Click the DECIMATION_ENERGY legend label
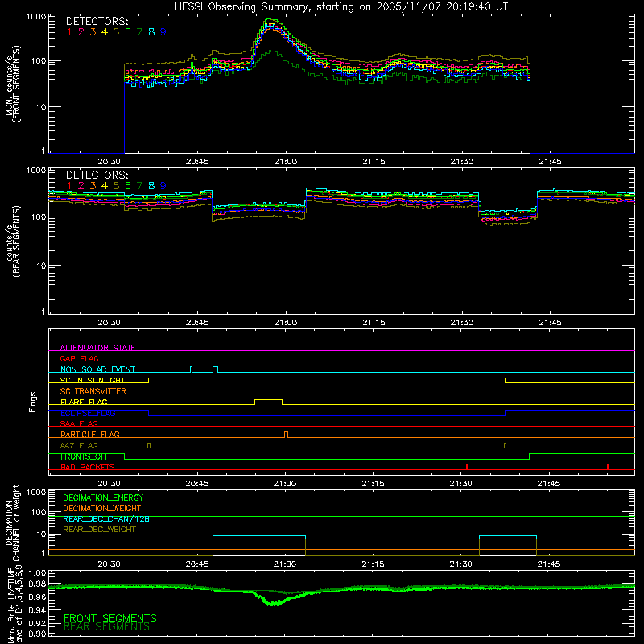Image resolution: width=644 pixels, height=644 pixels. click(103, 497)
